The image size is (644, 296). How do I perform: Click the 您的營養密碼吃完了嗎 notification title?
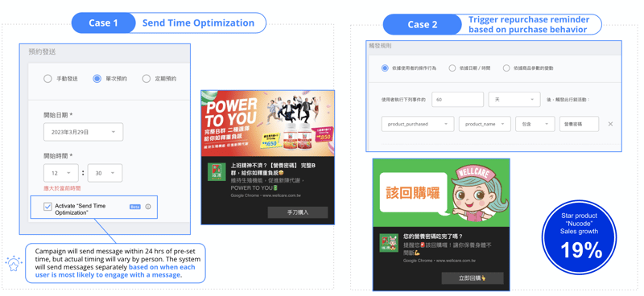[433, 236]
